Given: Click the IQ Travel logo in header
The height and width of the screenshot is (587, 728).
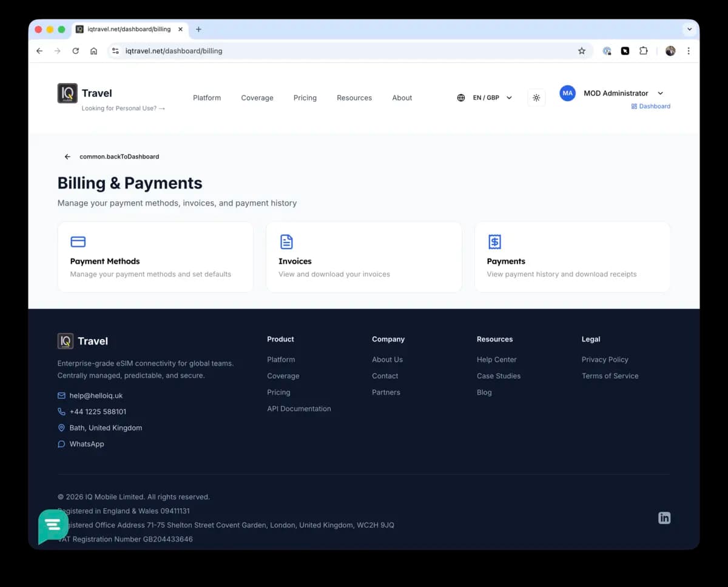Looking at the screenshot, I should point(85,93).
